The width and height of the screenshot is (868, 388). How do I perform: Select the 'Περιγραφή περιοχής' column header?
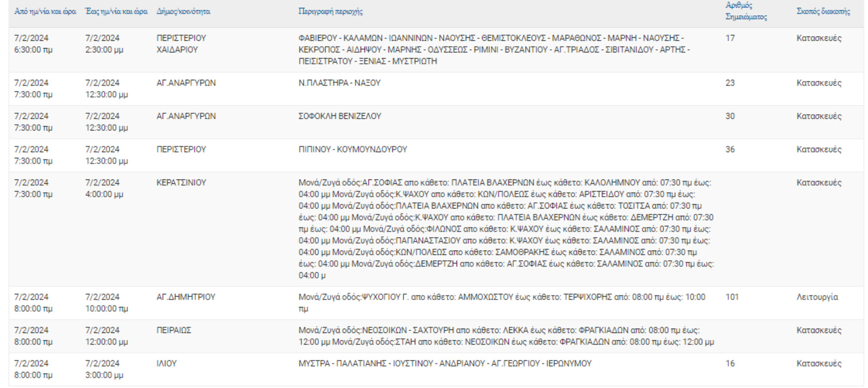coord(330,11)
